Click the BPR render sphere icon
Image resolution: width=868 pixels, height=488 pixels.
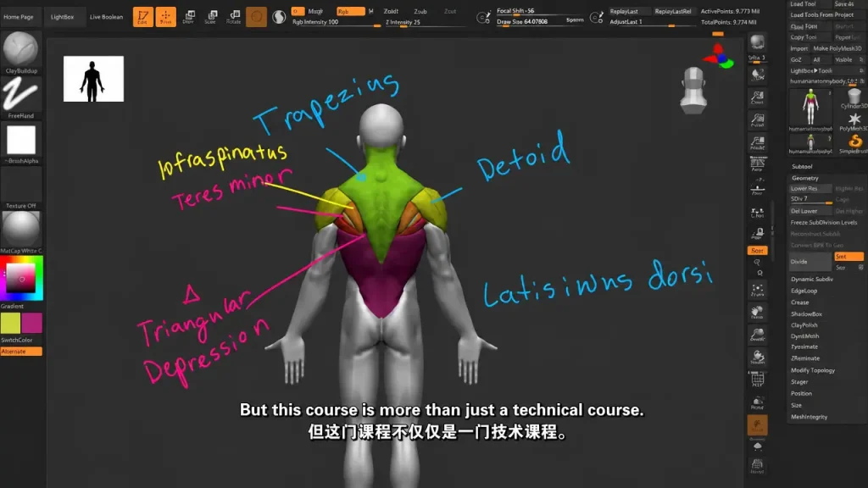click(x=757, y=42)
